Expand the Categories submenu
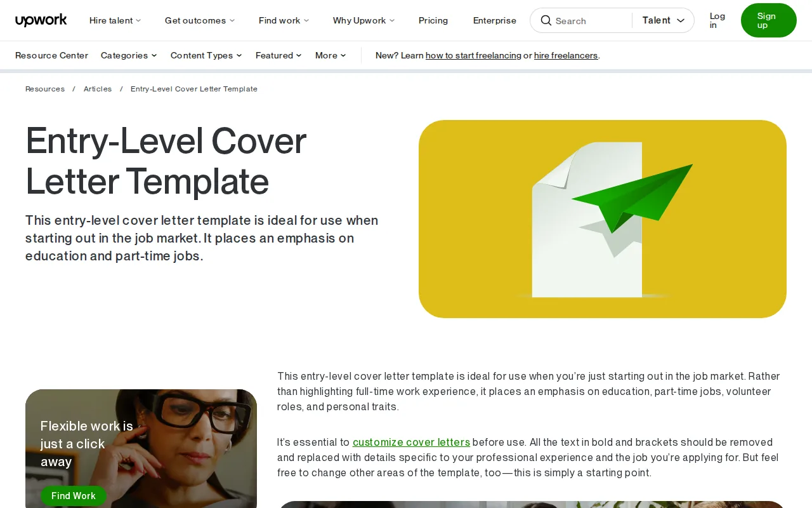This screenshot has width=812, height=508. pyautogui.click(x=129, y=55)
